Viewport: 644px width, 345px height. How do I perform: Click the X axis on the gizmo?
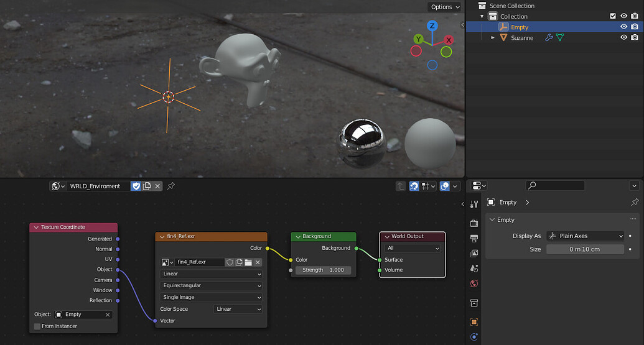pos(449,40)
